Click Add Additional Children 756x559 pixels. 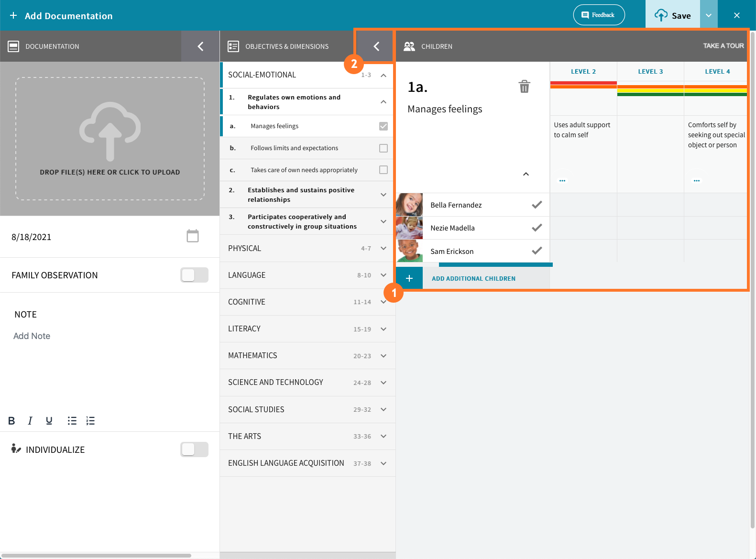point(473,278)
